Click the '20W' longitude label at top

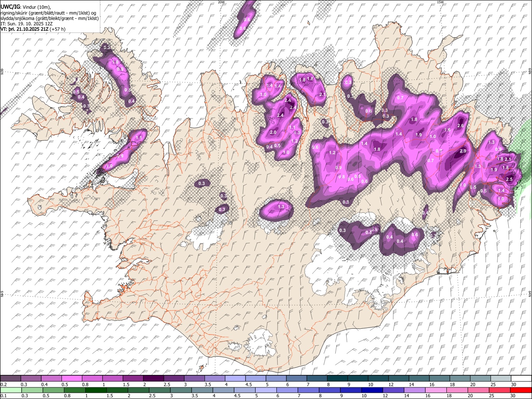tap(222, 2)
